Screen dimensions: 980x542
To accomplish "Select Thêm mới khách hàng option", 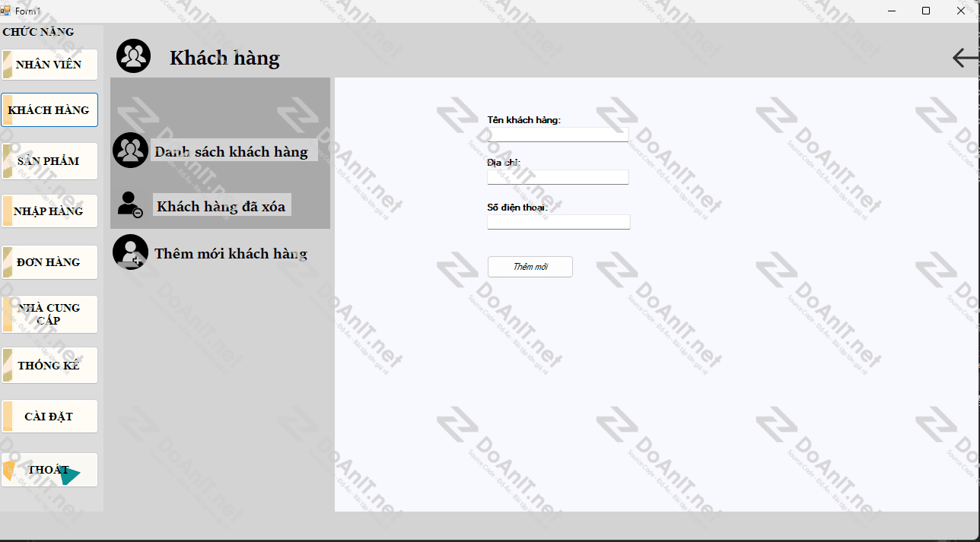I will (x=231, y=254).
